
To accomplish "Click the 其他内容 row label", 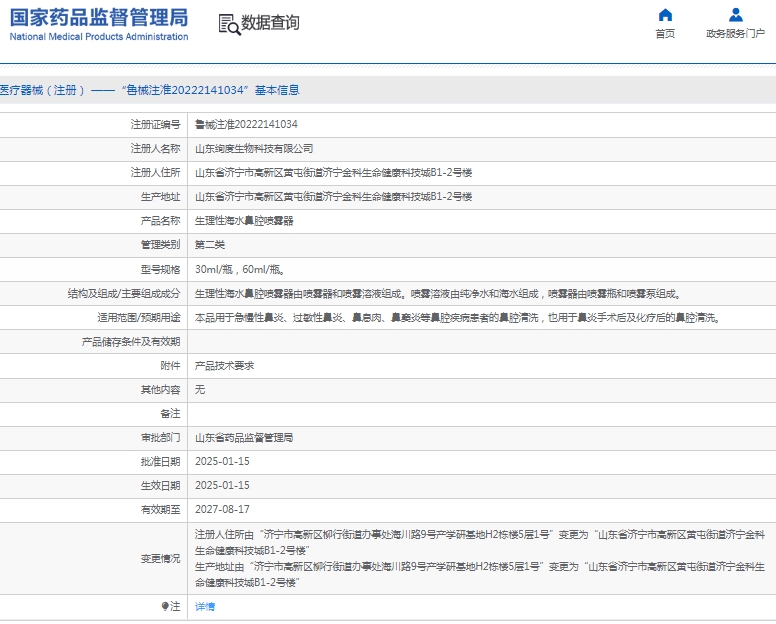I will (160, 390).
